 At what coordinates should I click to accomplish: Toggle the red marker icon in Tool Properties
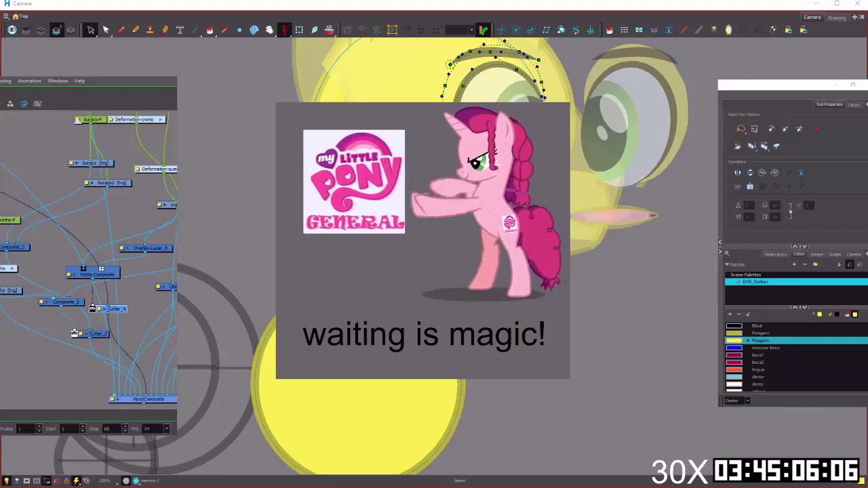(x=816, y=129)
